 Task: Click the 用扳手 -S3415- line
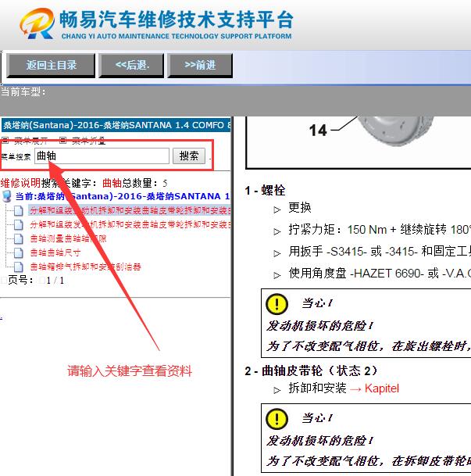point(380,252)
